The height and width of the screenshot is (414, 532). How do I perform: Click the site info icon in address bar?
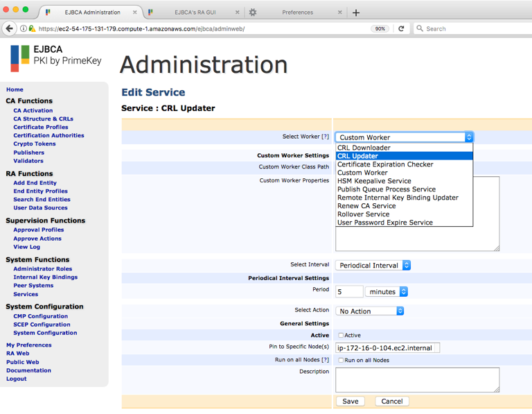point(24,28)
